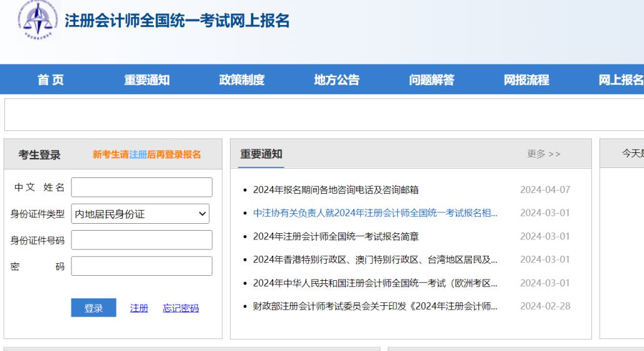
Task: Go to 重要通知 in the navigation bar
Action: [147, 80]
